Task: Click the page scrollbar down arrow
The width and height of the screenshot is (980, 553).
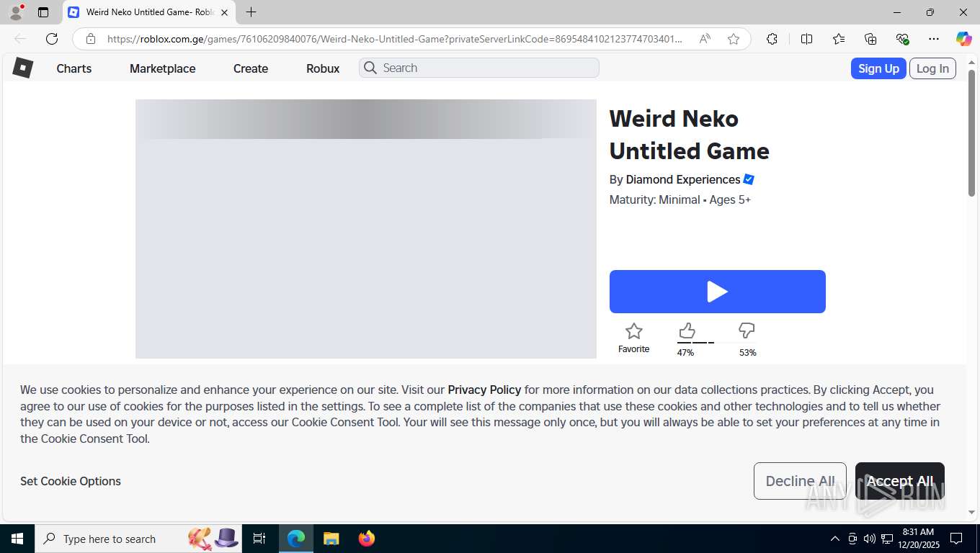Action: pyautogui.click(x=971, y=513)
